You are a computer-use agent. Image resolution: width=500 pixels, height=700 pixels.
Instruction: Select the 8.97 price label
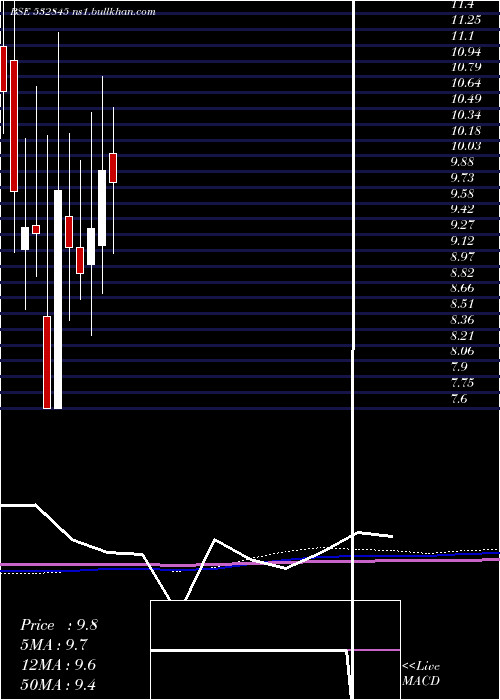coord(462,257)
